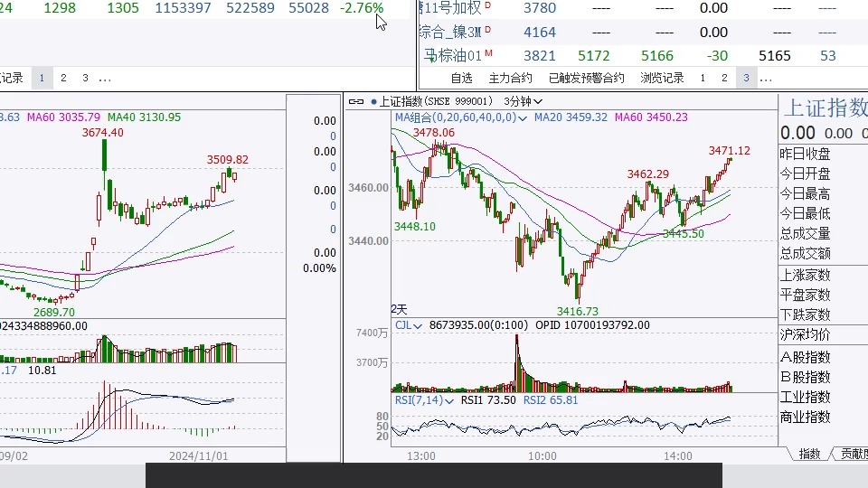Screen dimensions: 868x488
Task: Click the chain link icon beside 上证指数
Action: click(355, 102)
